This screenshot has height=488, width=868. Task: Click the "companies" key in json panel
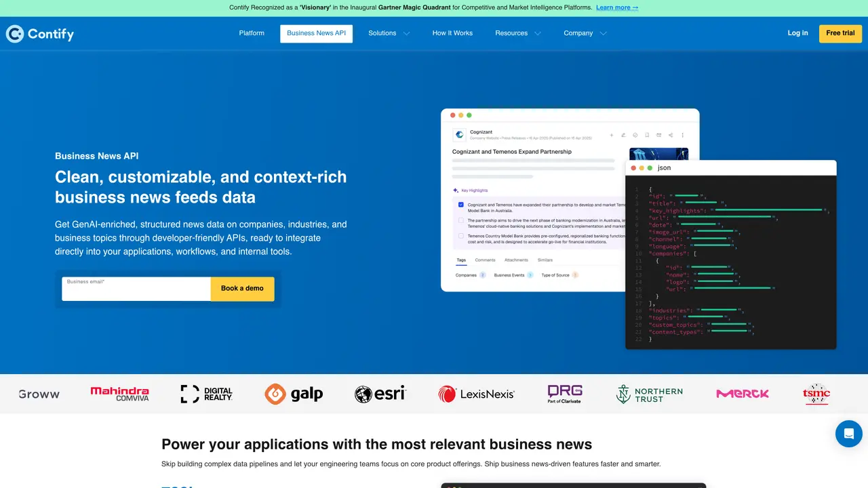(x=667, y=253)
